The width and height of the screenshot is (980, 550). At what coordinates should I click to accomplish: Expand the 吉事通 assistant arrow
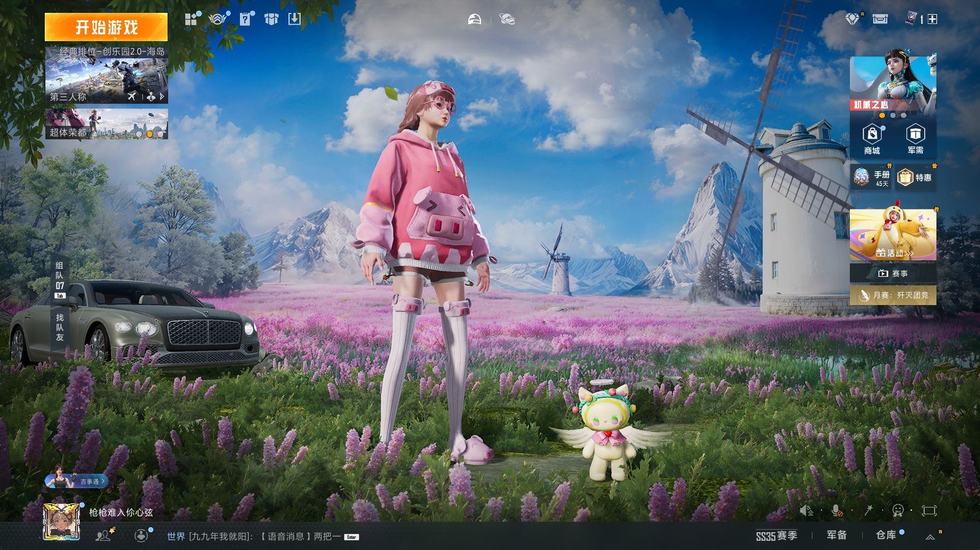pyautogui.click(x=104, y=481)
